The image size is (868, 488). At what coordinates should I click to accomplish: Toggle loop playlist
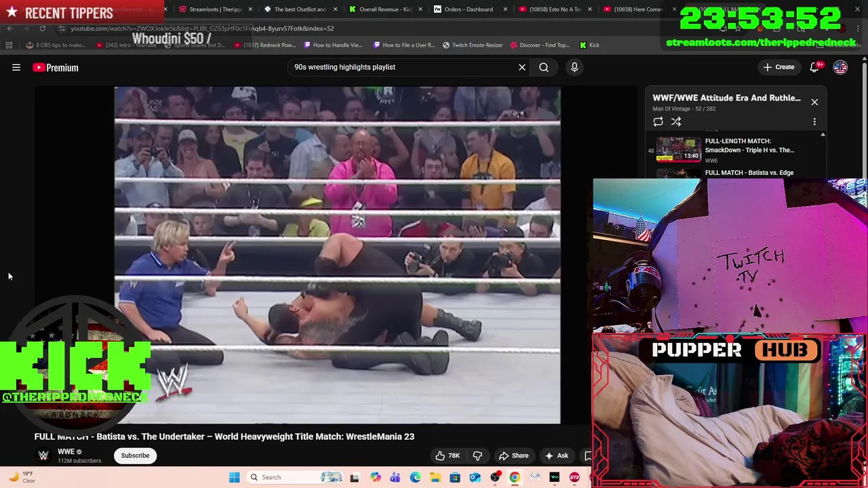pos(658,122)
